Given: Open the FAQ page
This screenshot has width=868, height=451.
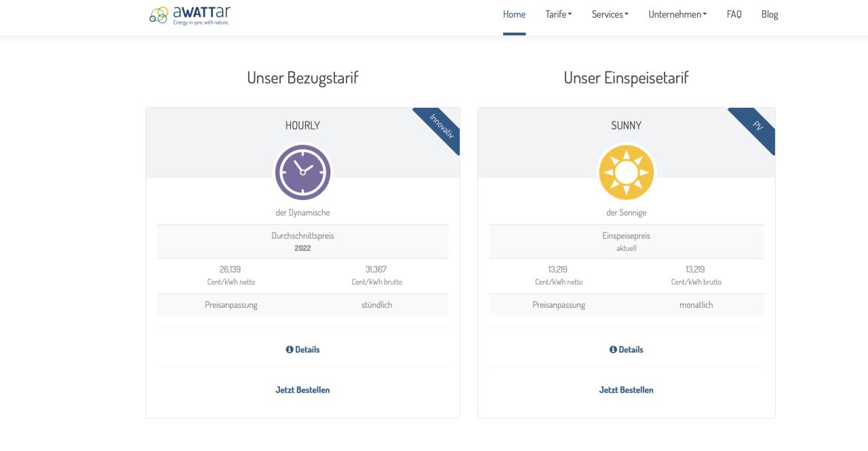Looking at the screenshot, I should tap(734, 14).
